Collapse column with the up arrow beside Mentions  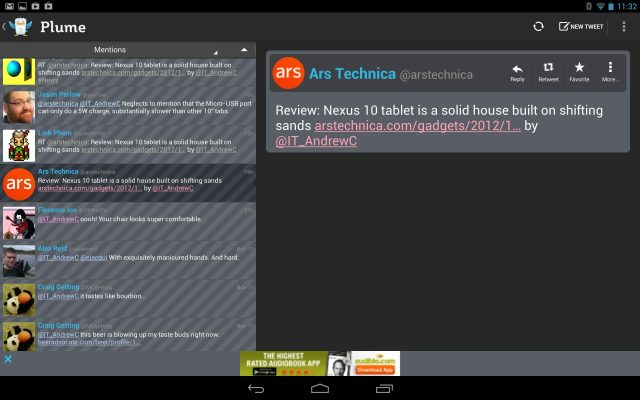click(x=244, y=50)
